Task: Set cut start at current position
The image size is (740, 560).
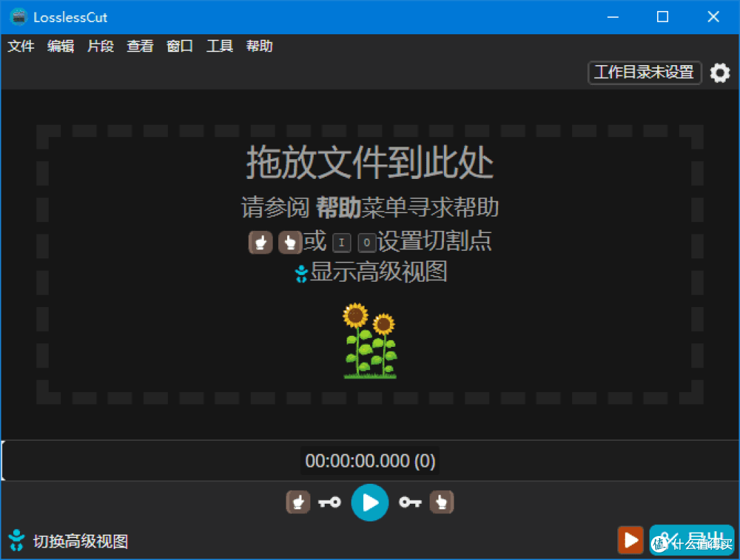Action: (298, 502)
